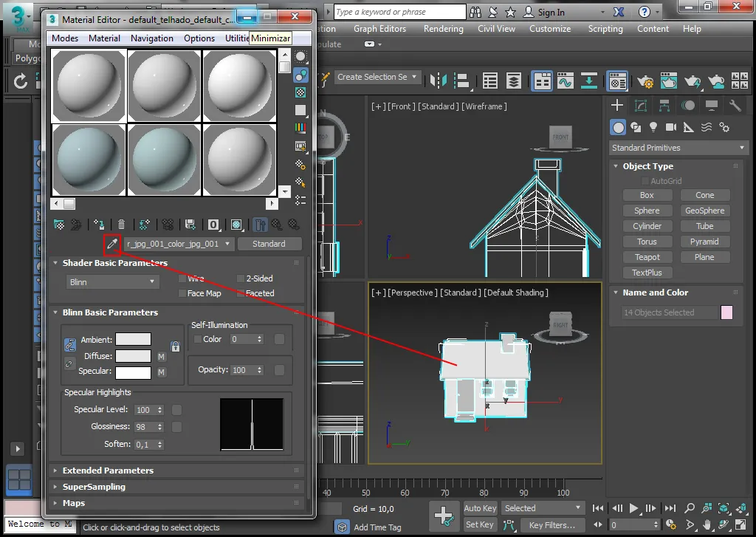Click Zoom magnifier viewport navigation icon
This screenshot has height=537, width=756.
(690, 508)
